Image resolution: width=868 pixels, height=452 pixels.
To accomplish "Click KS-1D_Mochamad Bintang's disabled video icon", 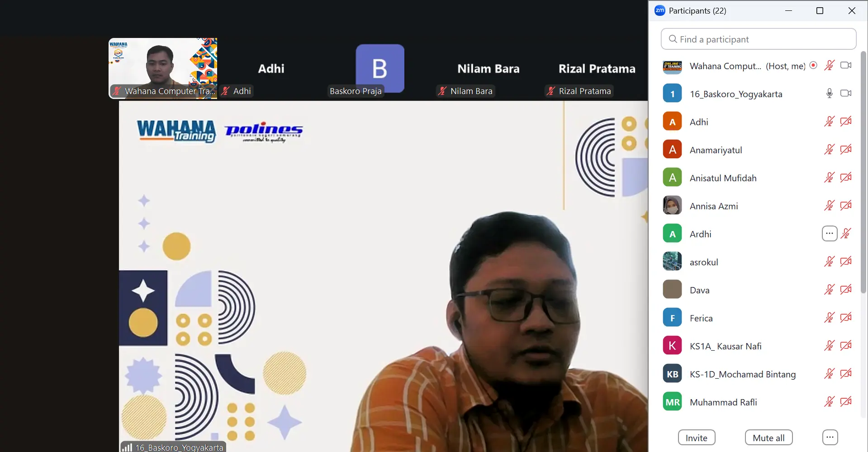I will tap(846, 374).
